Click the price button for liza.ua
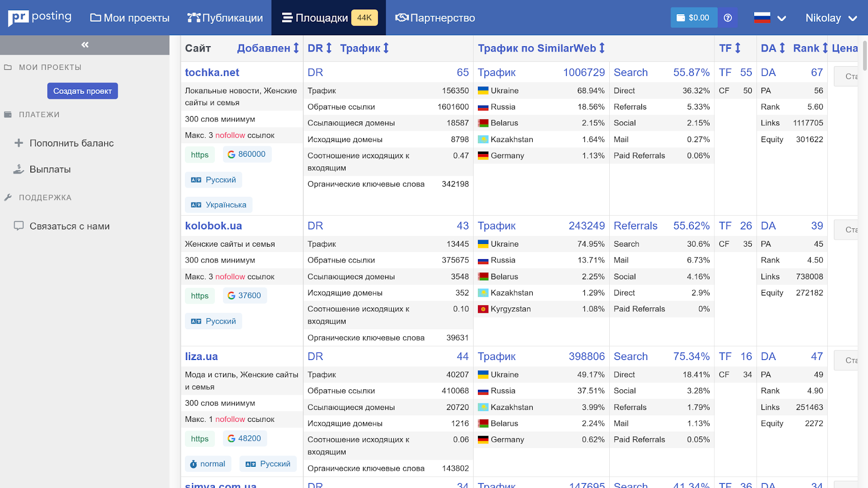Screen dimensions: 868x488 tap(846, 361)
